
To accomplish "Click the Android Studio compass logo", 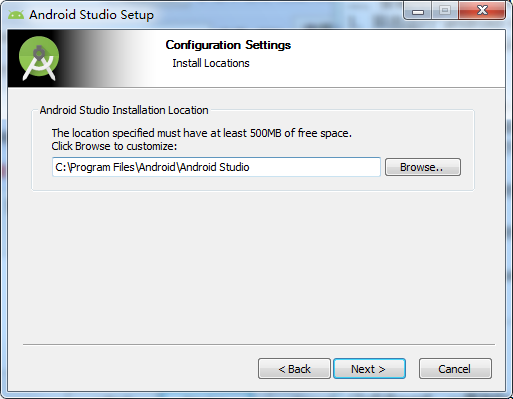I will [39, 58].
